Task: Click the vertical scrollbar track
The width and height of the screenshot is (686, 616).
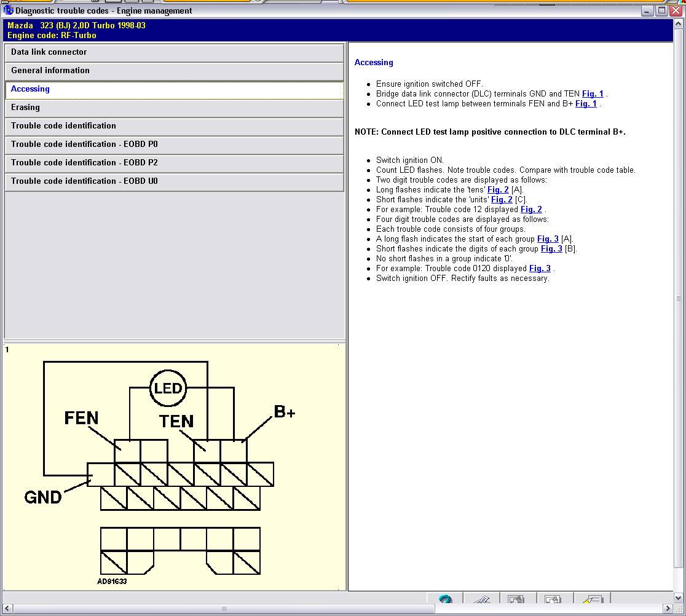Action: tap(679, 310)
